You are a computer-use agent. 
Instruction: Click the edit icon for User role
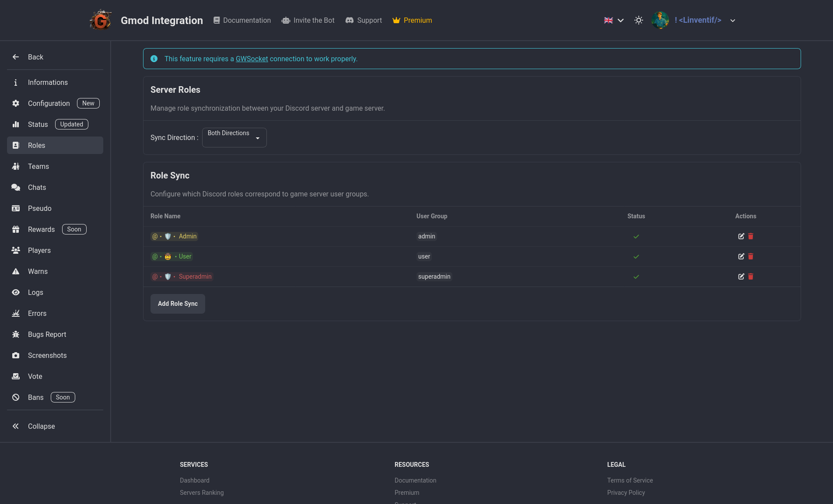(741, 256)
